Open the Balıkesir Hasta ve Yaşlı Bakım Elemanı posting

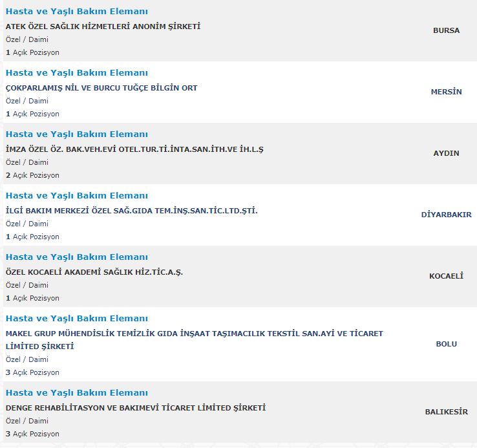[77, 393]
